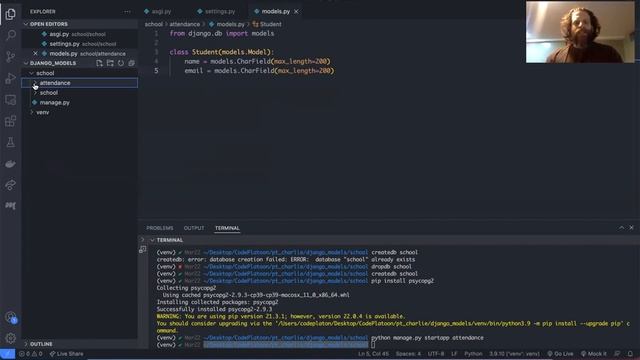Collapse the Open Editors section

point(26,24)
